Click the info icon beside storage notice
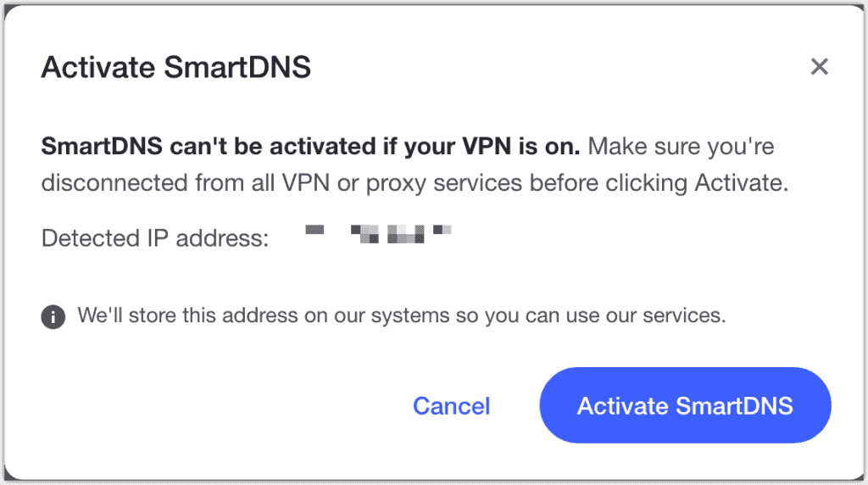Viewport: 868px width, 485px height. (53, 317)
